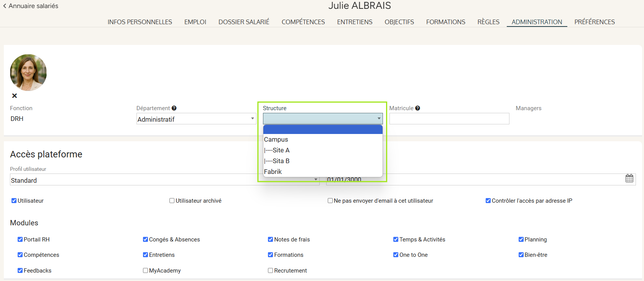Click the back arrow beside Annuaire salariés

click(5, 6)
